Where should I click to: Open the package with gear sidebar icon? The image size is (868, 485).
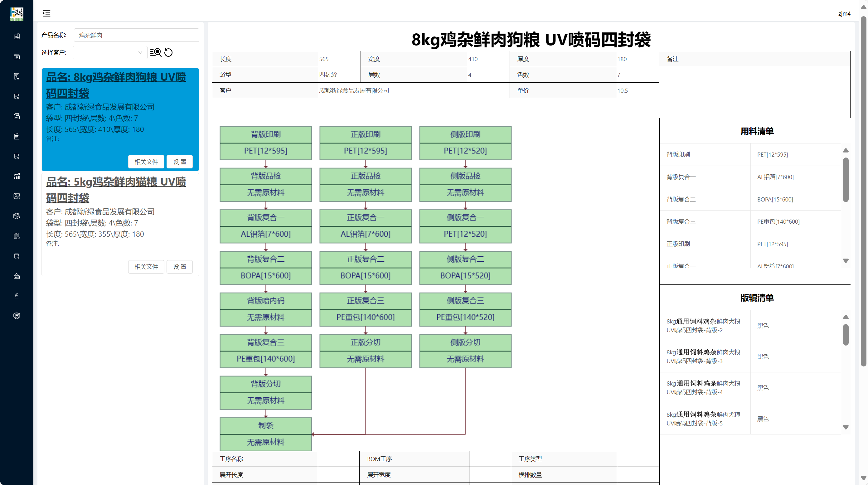click(17, 216)
